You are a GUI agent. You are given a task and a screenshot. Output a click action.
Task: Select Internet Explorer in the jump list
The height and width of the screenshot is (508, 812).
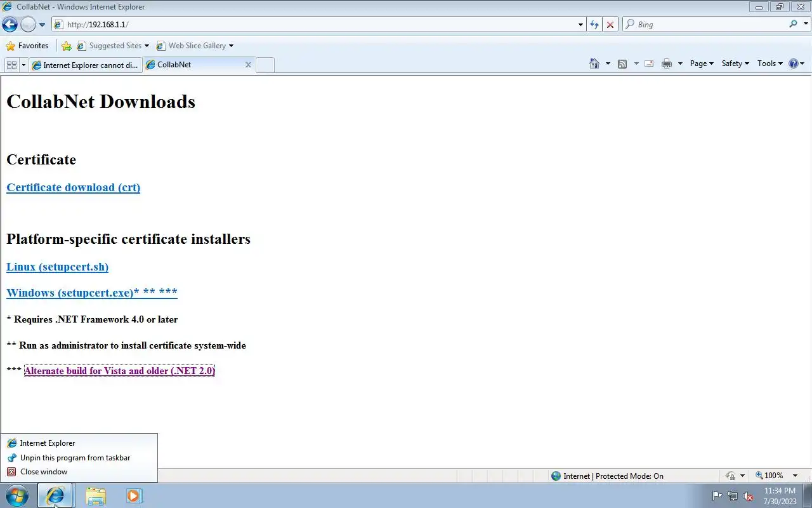79,443
